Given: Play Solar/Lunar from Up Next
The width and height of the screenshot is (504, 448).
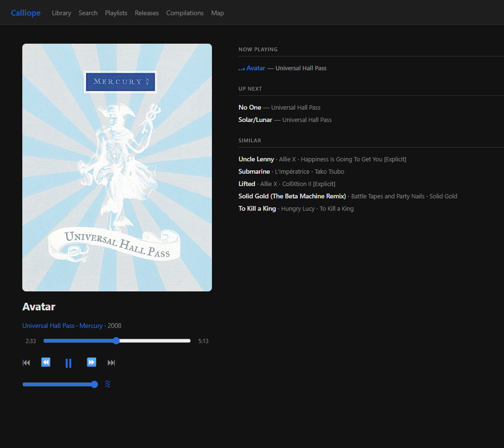Looking at the screenshot, I should pos(255,120).
